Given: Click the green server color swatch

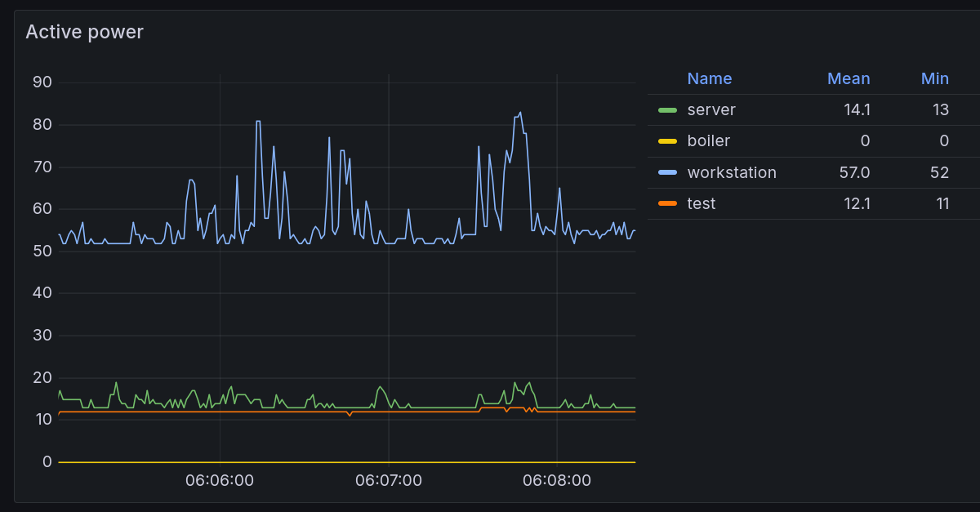Looking at the screenshot, I should [667, 110].
